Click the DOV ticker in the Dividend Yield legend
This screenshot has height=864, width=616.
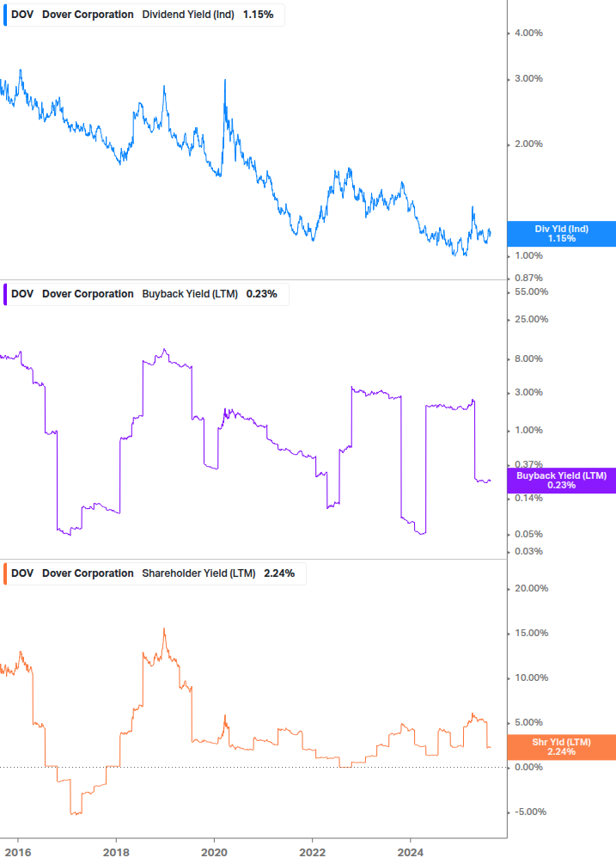[x=22, y=15]
